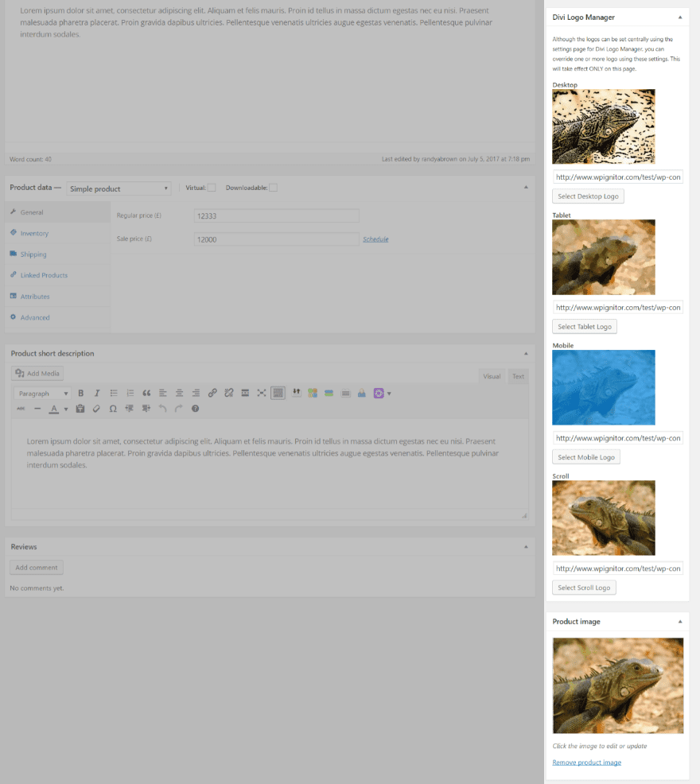Screen dimensions: 700x784
Task: Toggle bold formatting in short description editor
Action: click(81, 393)
